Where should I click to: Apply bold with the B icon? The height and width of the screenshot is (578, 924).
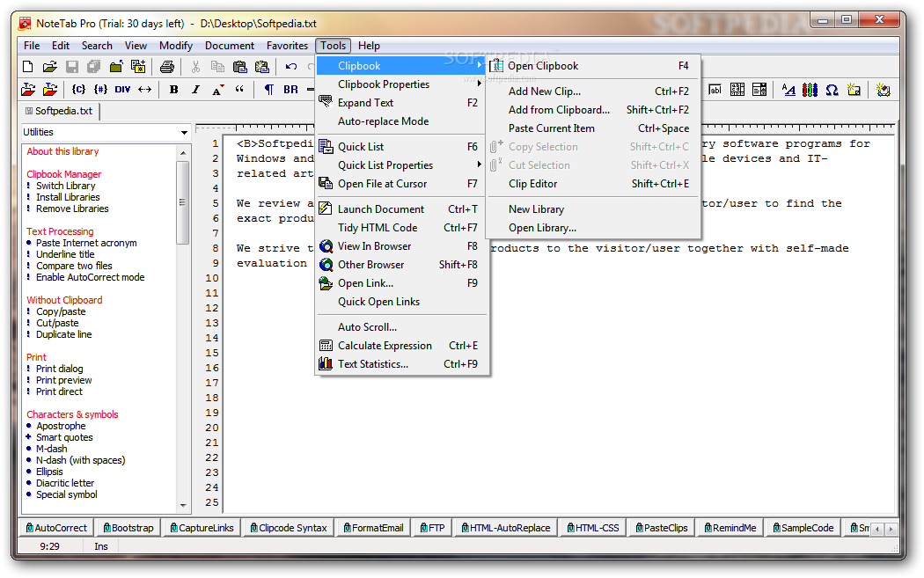pos(174,90)
